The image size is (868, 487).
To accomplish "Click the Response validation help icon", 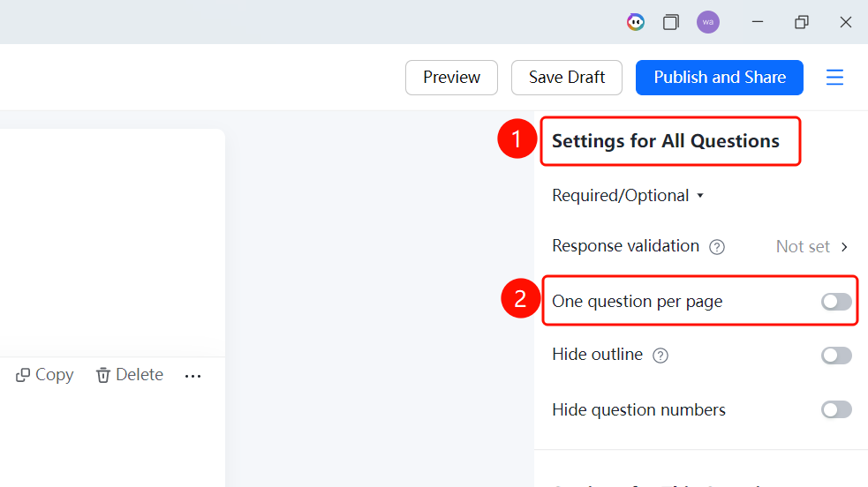I will 717,246.
